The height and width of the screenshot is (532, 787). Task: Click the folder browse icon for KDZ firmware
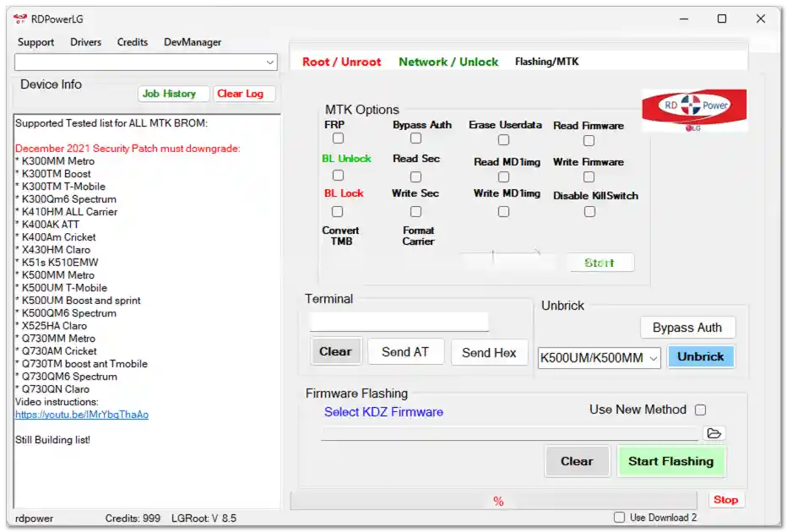(x=714, y=433)
